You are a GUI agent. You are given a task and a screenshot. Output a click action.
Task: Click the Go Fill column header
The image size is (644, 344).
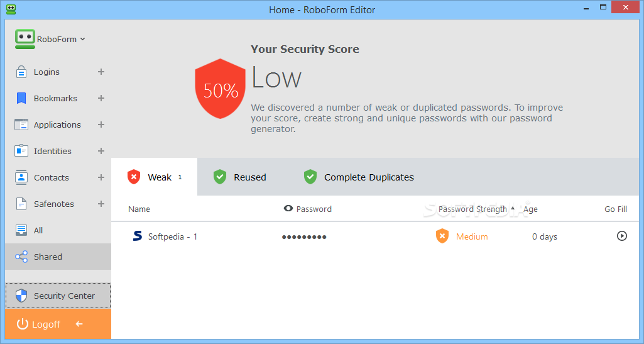tap(616, 209)
